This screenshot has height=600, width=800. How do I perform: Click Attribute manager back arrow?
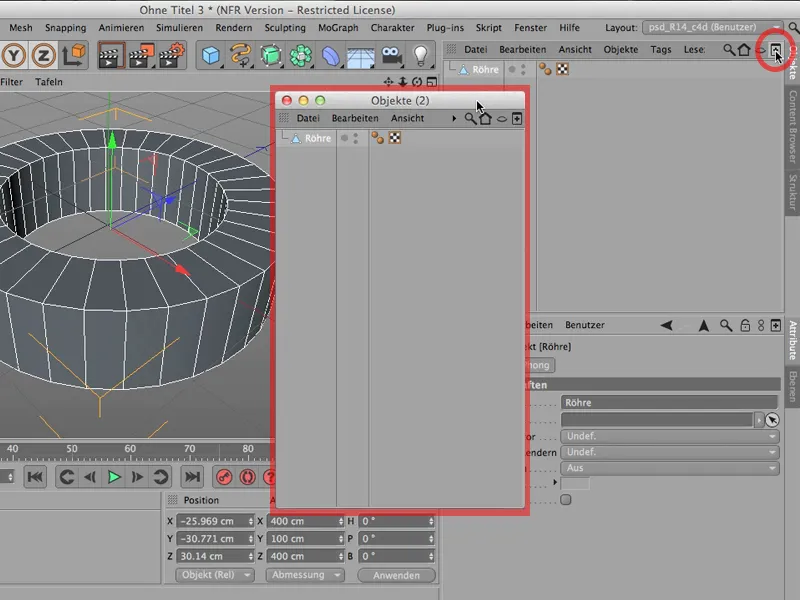point(666,325)
